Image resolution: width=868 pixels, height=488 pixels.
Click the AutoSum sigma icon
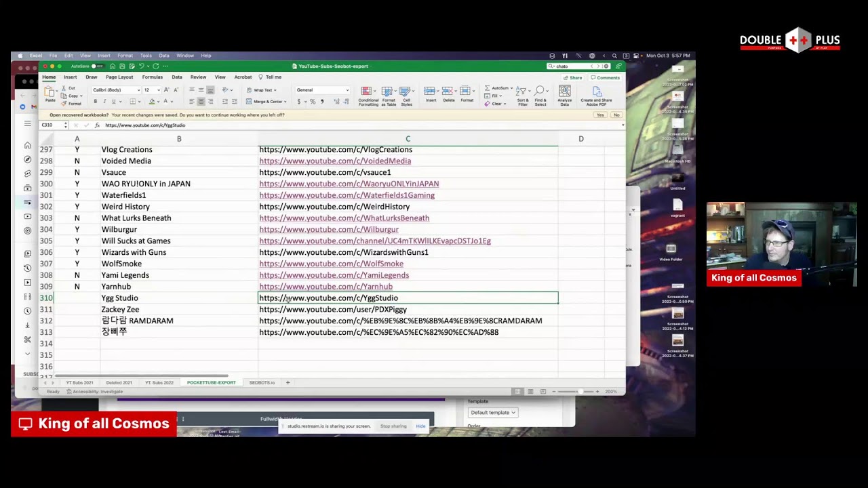(x=488, y=88)
